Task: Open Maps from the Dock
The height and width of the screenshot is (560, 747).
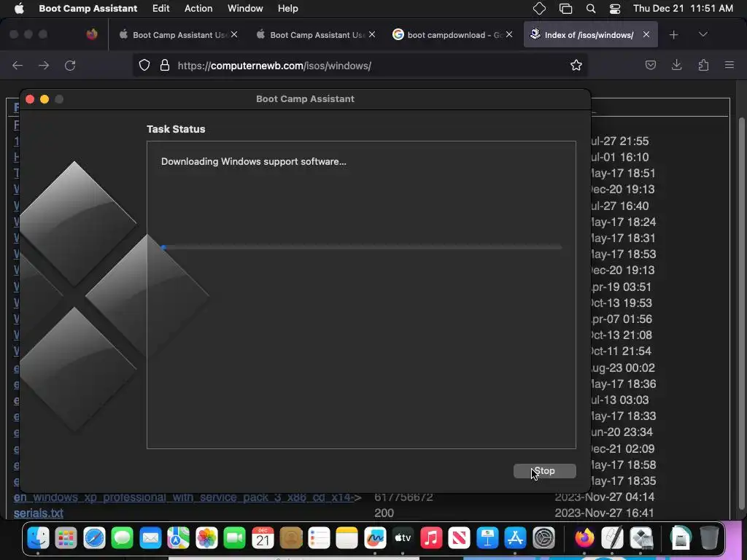Action: [178, 539]
